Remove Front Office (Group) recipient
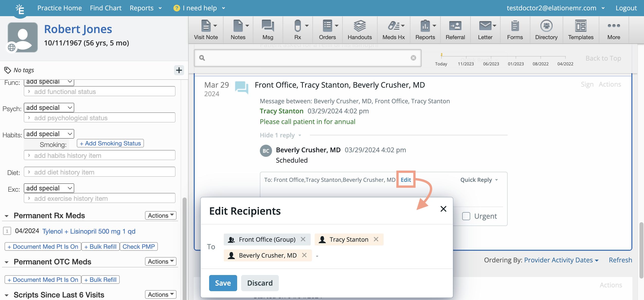644x300 pixels. point(303,239)
